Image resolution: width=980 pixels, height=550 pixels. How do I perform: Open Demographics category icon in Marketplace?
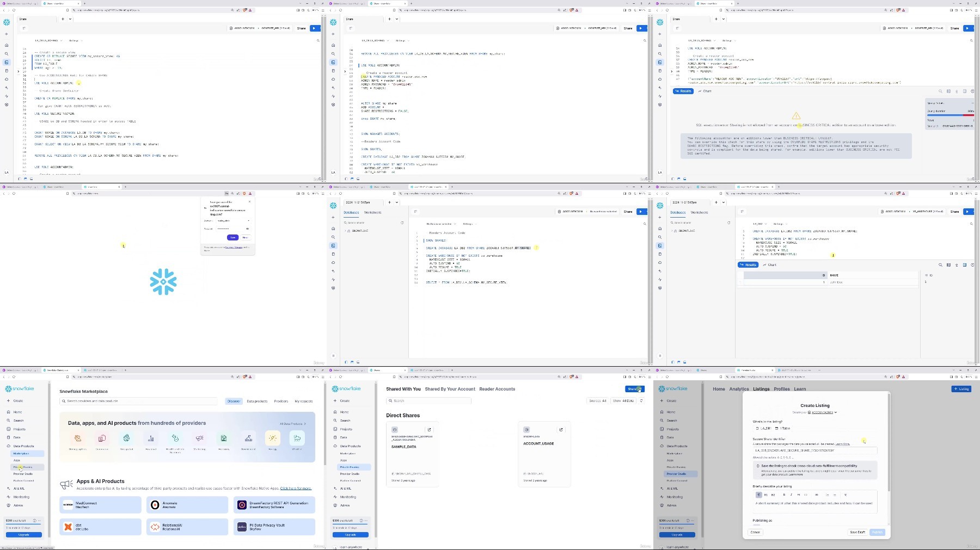(x=78, y=438)
